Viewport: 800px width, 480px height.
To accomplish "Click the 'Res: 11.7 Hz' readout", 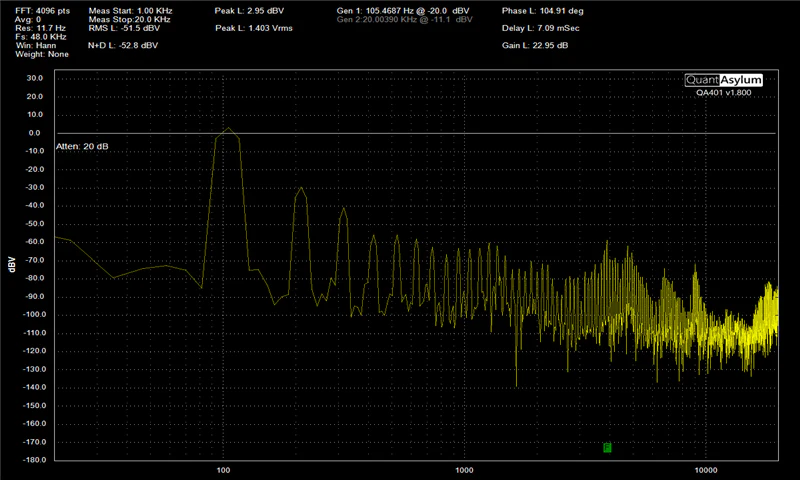I will tap(40, 28).
